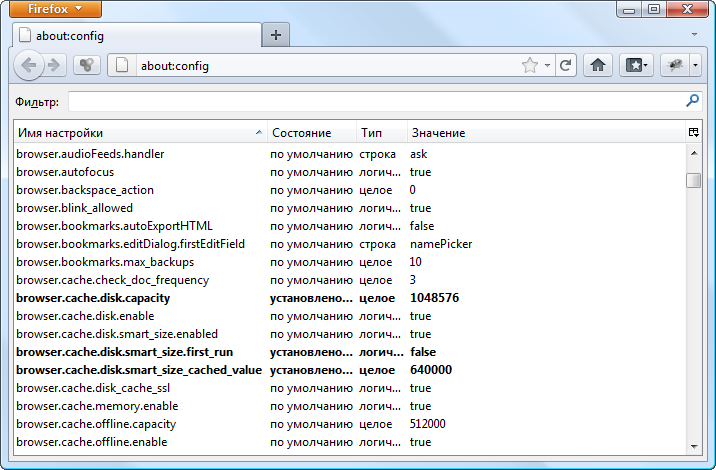Open the dropdown arrow next to bug icon
Viewport: 716px width, 470px height.
coord(695,65)
